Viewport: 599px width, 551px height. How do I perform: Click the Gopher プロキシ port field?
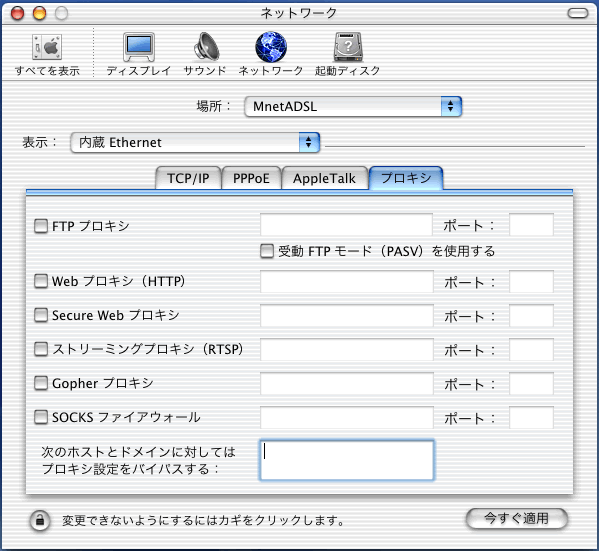[x=531, y=383]
